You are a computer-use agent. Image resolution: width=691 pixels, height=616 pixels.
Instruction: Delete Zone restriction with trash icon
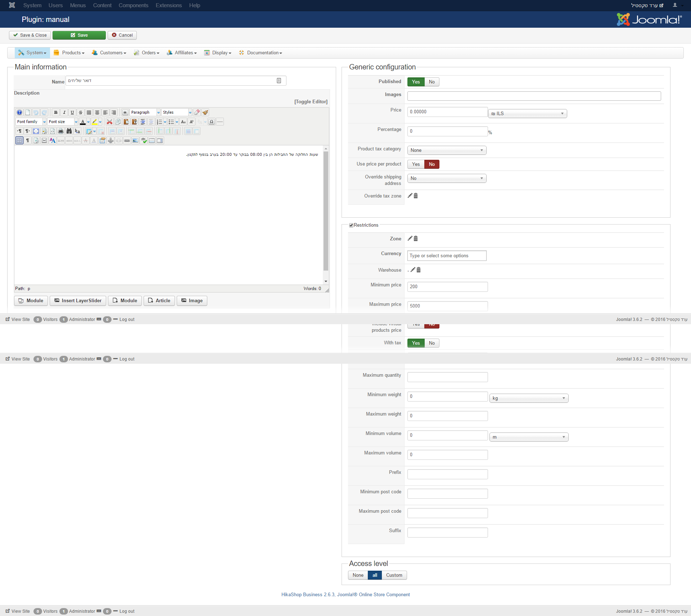[x=416, y=238]
